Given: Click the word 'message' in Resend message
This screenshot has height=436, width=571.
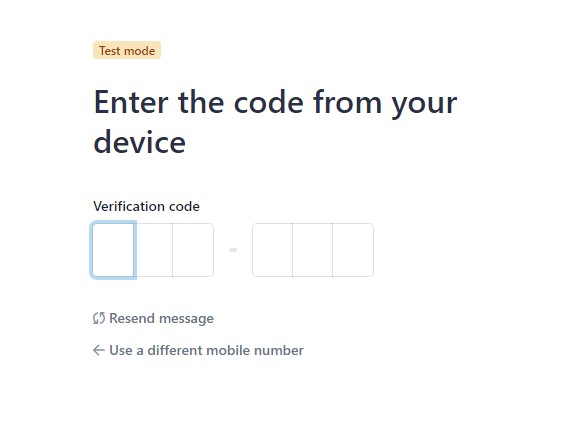Looking at the screenshot, I should tap(186, 319).
